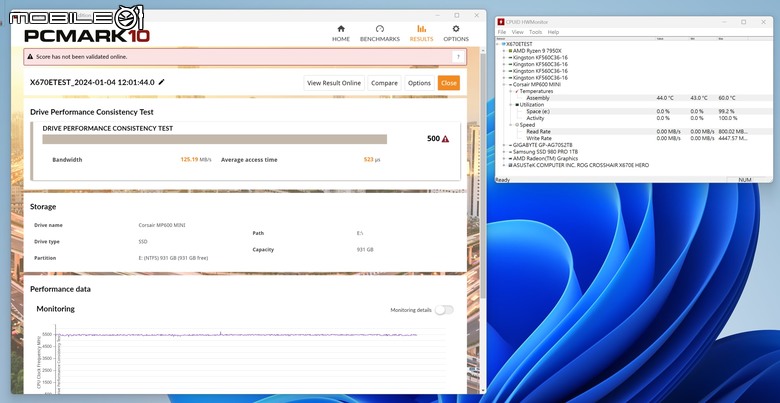Maximize the HWMonitor window
The image size is (780, 403).
point(744,22)
